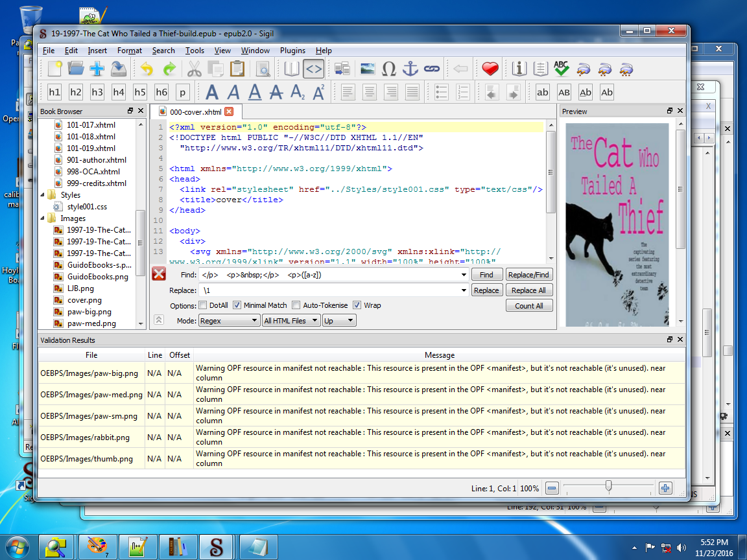Open the Regex mode dropdown
The height and width of the screenshot is (560, 747).
pos(229,320)
